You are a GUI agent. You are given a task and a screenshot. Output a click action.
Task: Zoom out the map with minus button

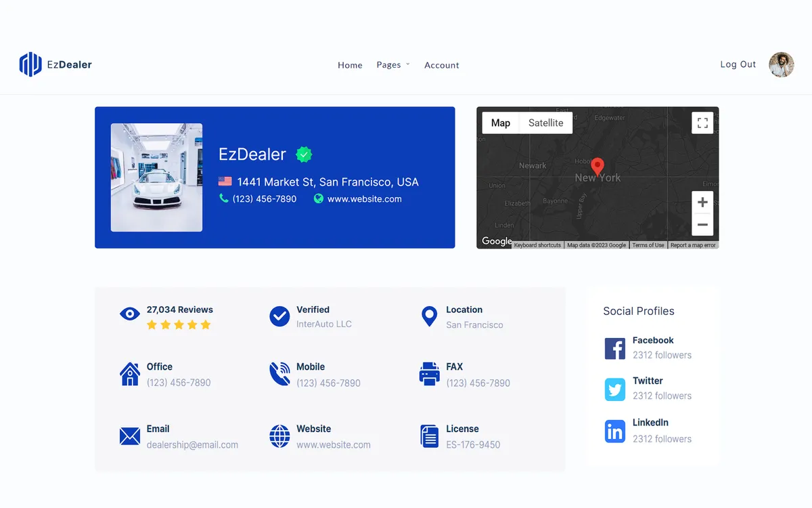coord(702,225)
